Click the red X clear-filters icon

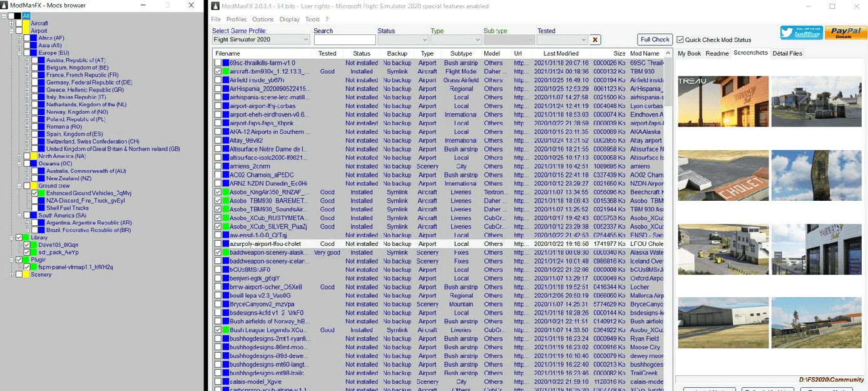[595, 40]
